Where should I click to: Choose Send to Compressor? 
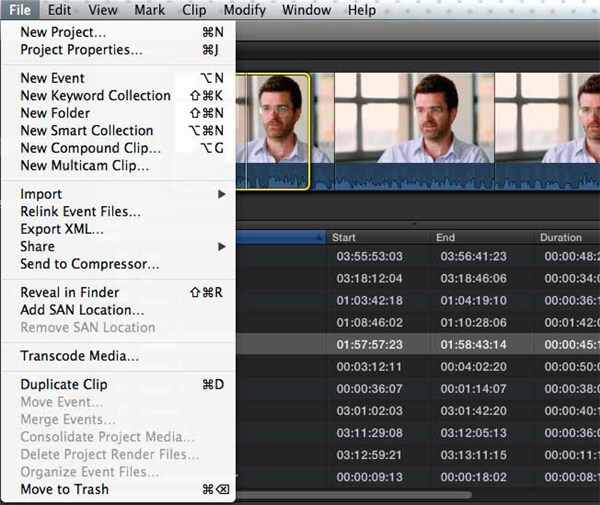coord(90,264)
